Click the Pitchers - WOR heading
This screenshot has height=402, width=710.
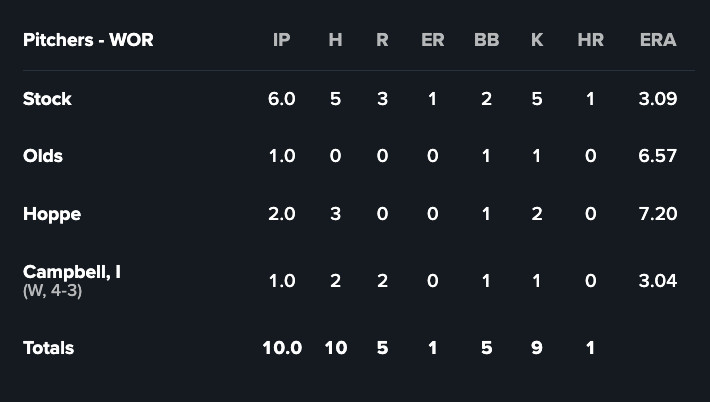point(88,40)
